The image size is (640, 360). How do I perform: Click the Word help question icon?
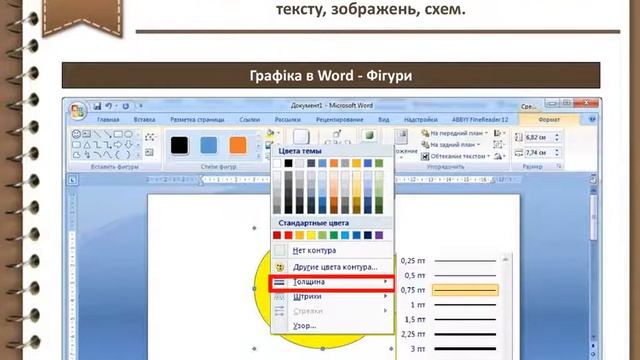pos(592,120)
